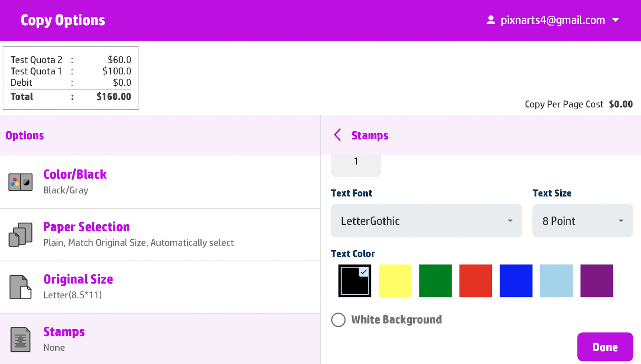Select the Stamps option row
The height and width of the screenshot is (364, 641).
(160, 339)
